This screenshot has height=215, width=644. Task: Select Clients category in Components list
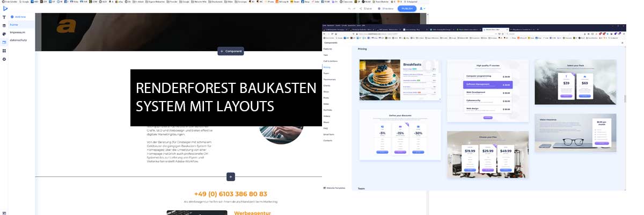coord(327,85)
